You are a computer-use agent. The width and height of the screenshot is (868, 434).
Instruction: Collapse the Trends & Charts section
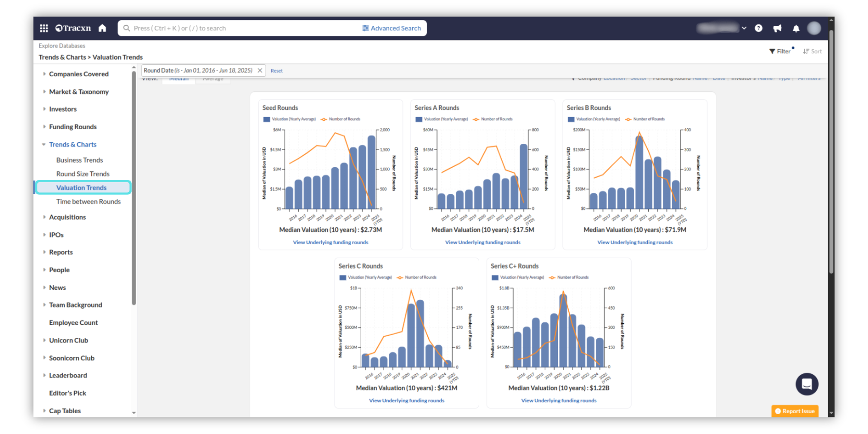[72, 145]
